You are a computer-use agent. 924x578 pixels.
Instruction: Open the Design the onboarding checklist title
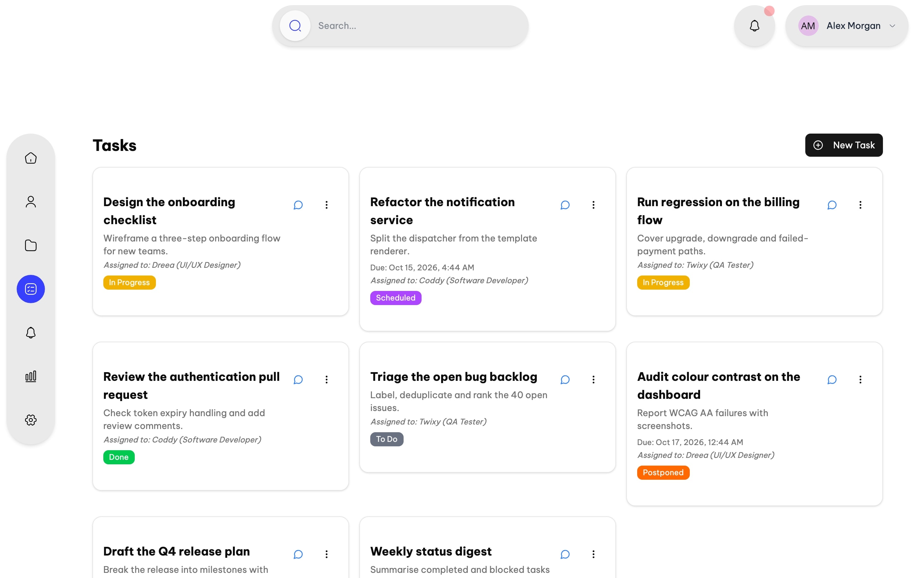pos(169,211)
